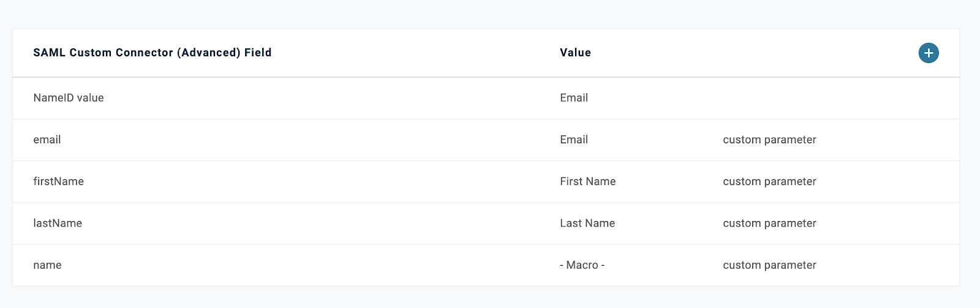Click the Last Name value
The height and width of the screenshot is (308, 980).
click(x=587, y=223)
